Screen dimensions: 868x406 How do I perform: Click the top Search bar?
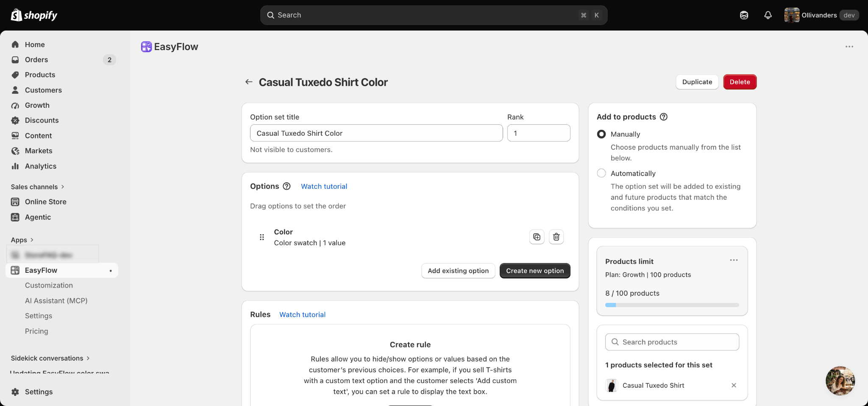434,15
